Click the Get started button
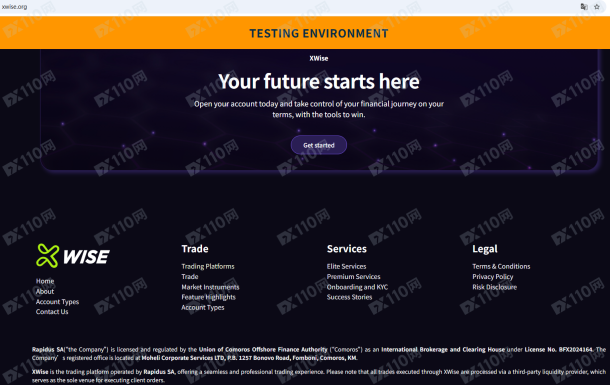This screenshot has height=385, width=610. click(x=319, y=145)
